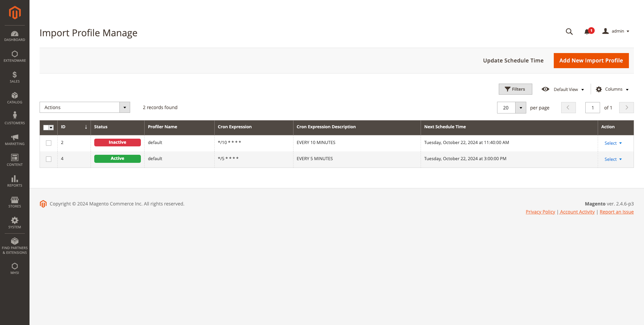
Task: Open the Dashboard sidebar menu
Action: (x=15, y=36)
